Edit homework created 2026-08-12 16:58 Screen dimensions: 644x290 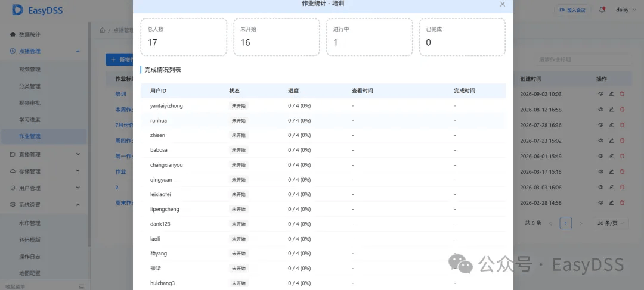(x=611, y=110)
